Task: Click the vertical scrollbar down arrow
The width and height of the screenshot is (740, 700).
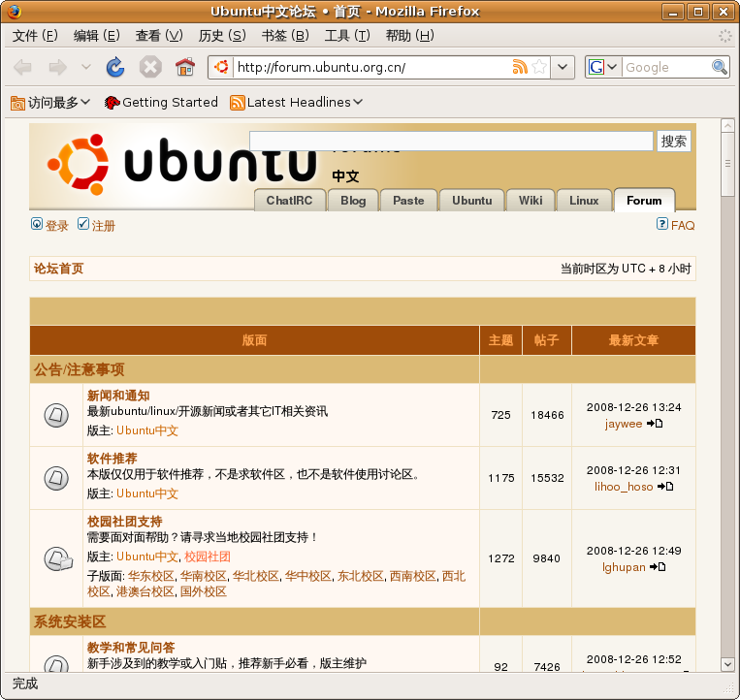Action: click(x=727, y=664)
